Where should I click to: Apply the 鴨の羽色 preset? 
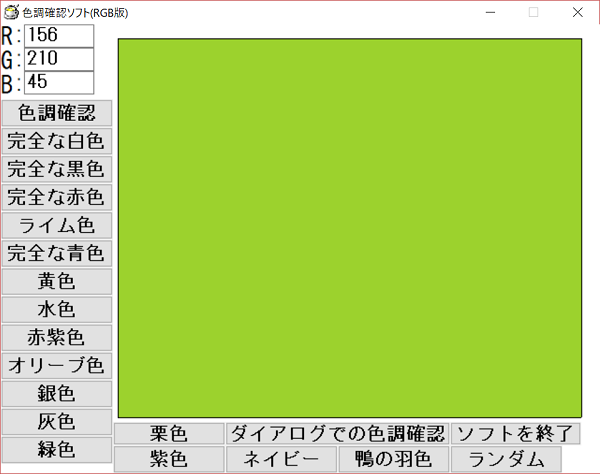[394, 459]
